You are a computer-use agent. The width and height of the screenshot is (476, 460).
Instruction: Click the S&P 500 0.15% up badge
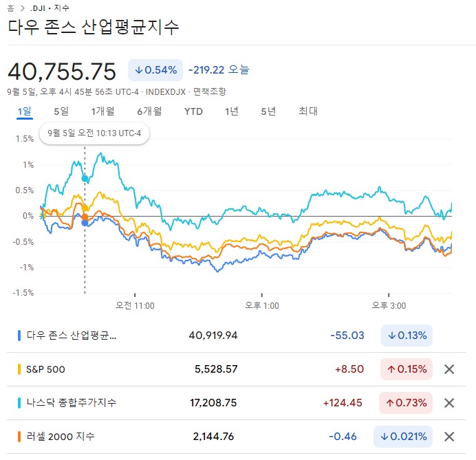(x=407, y=369)
